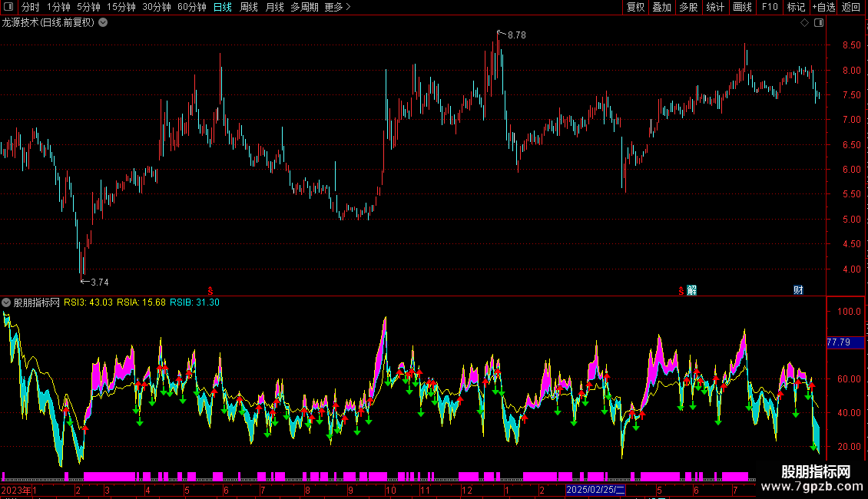Click the 100.0 indicator axis label

849,312
